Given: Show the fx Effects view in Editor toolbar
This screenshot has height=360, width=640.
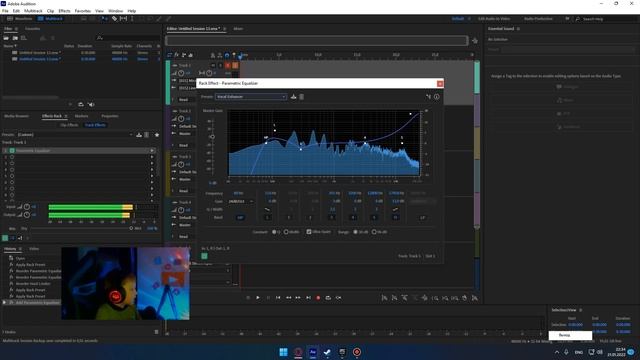Looking at the screenshot, I should click(x=177, y=55).
